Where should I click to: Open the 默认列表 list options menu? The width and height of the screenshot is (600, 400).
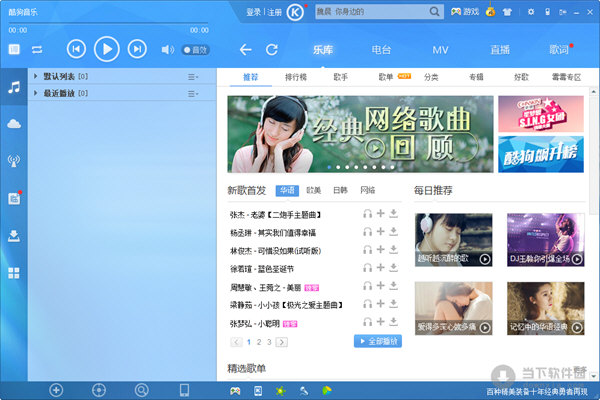(x=193, y=77)
